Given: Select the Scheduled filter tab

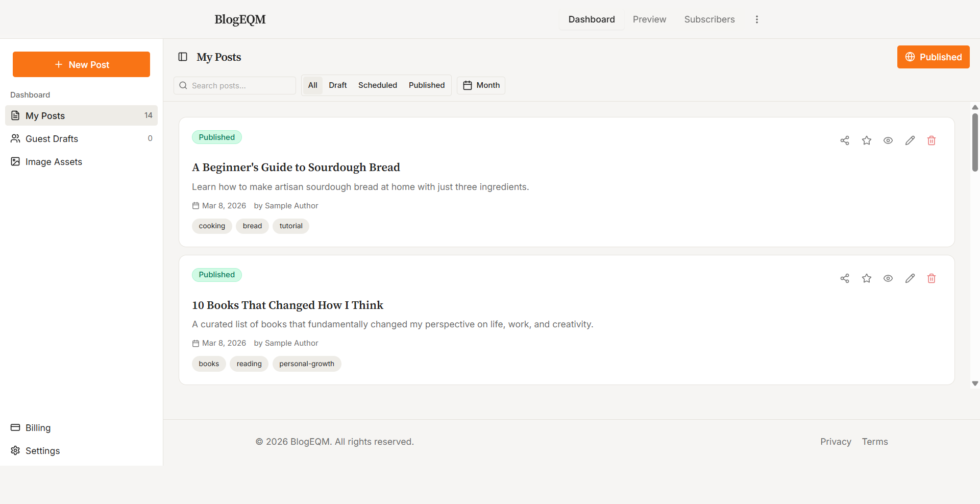Looking at the screenshot, I should 378,85.
